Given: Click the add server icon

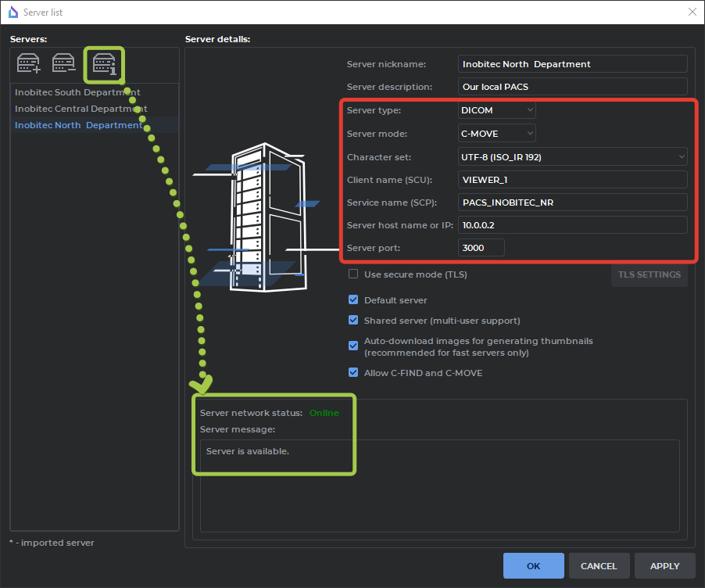Looking at the screenshot, I should point(29,63).
